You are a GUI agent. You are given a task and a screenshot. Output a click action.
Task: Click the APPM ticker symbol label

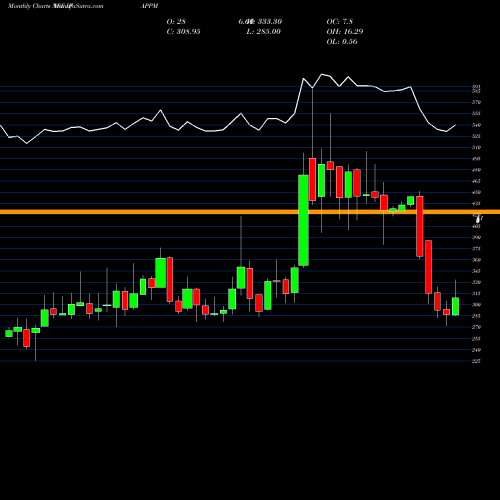pyautogui.click(x=149, y=6)
